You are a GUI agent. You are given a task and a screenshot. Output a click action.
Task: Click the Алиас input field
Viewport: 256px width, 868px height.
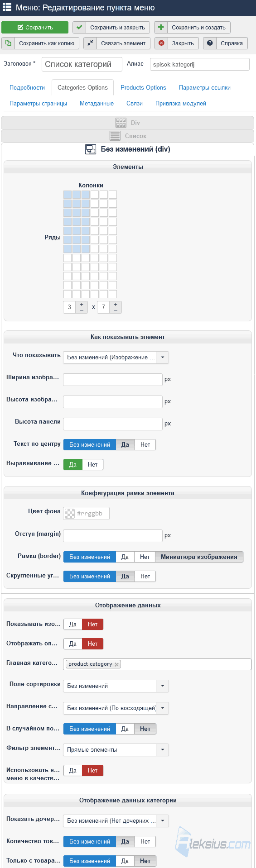[x=199, y=64]
